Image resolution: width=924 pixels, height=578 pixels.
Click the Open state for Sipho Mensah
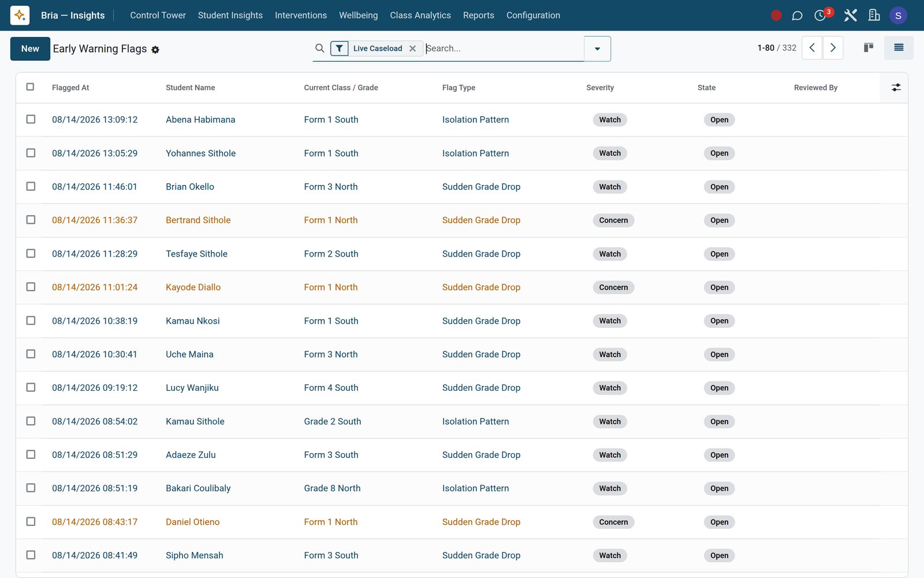[719, 555]
